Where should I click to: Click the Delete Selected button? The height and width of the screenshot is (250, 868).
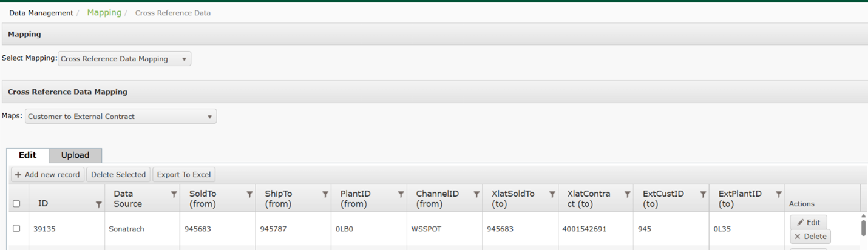click(118, 175)
